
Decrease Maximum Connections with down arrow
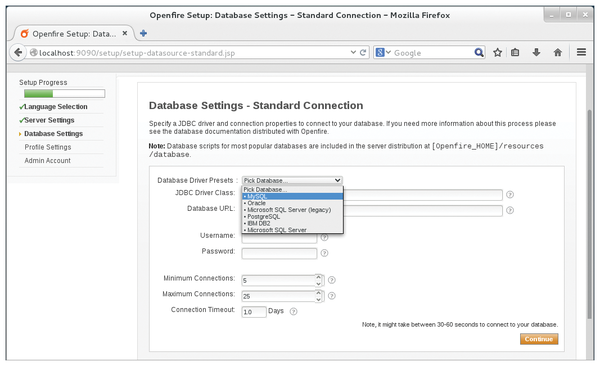click(x=319, y=299)
